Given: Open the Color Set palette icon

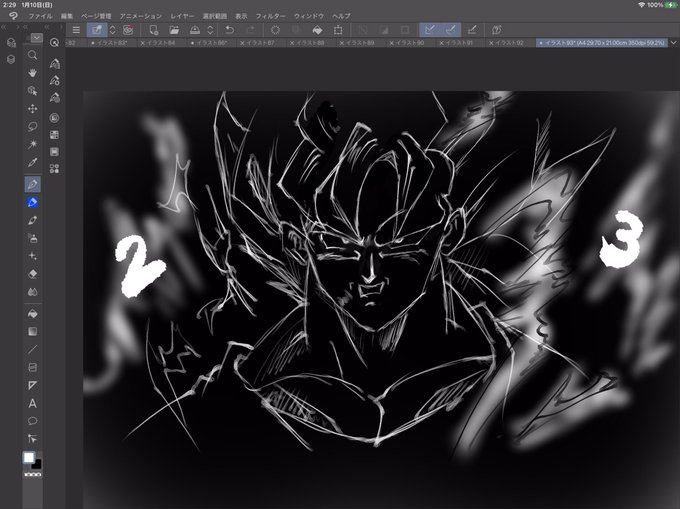Looking at the screenshot, I should click(55, 135).
